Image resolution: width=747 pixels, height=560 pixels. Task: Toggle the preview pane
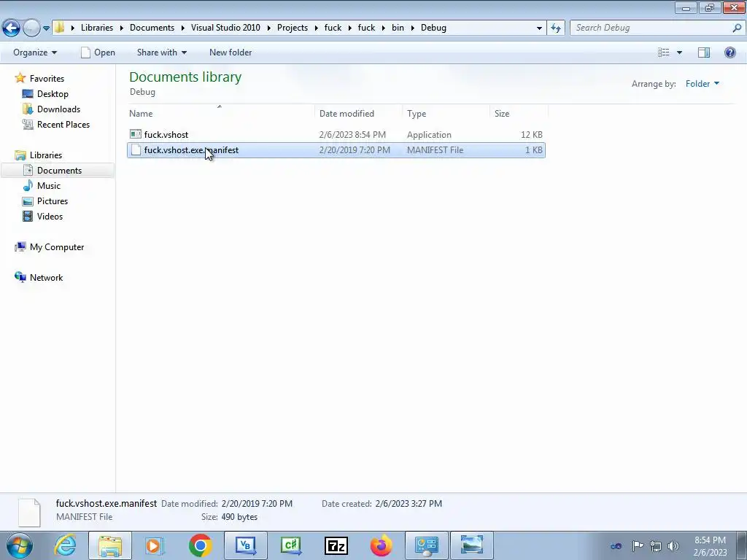click(x=704, y=52)
